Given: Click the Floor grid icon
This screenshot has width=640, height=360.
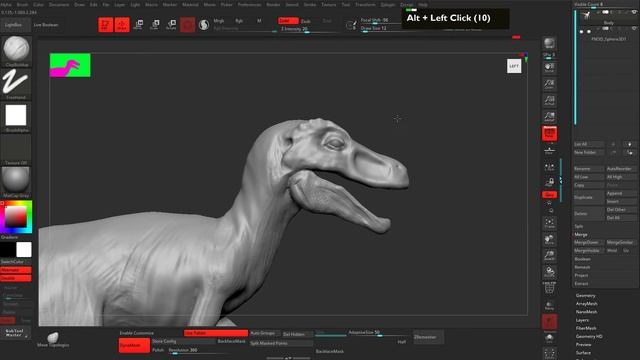Looking at the screenshot, I should [549, 150].
